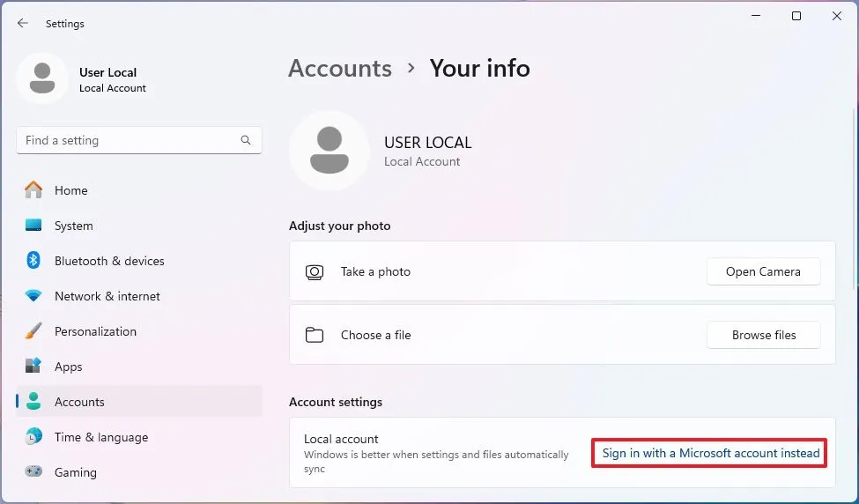Minimize the Settings window
The width and height of the screenshot is (859, 504).
pos(756,16)
